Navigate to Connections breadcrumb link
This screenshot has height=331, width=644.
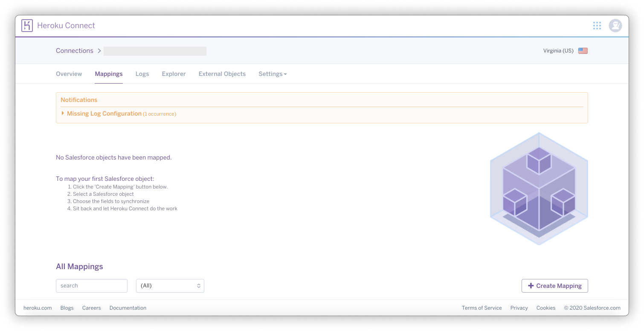tap(75, 51)
